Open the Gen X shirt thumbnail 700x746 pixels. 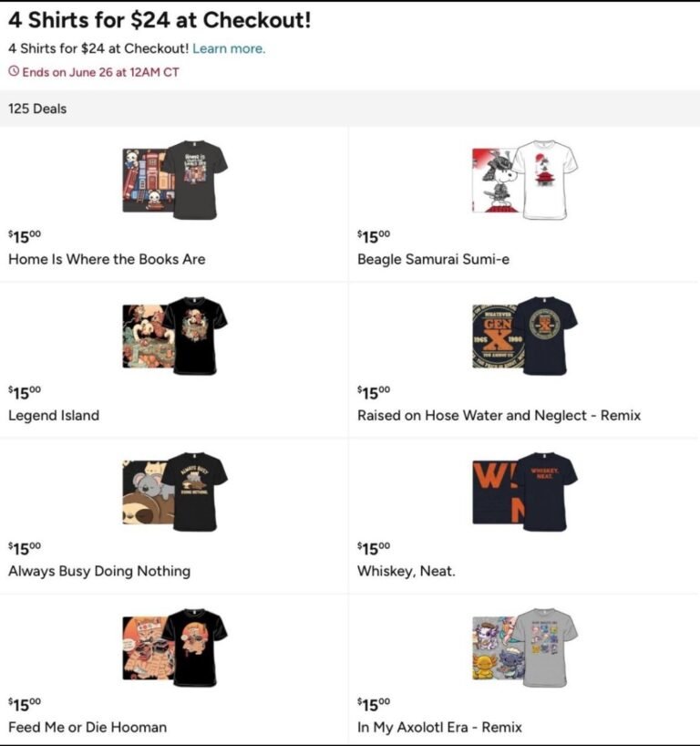point(524,336)
